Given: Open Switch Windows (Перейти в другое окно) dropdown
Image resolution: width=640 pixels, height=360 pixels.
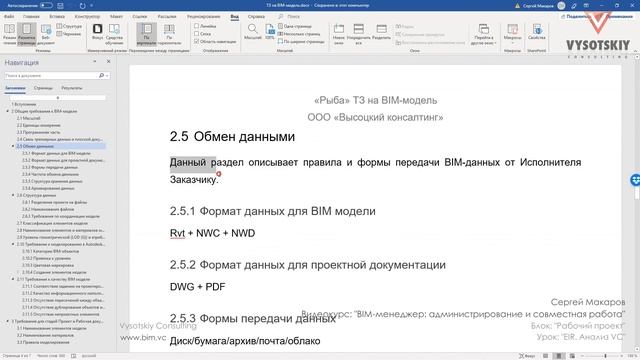Looking at the screenshot, I should coord(484,34).
